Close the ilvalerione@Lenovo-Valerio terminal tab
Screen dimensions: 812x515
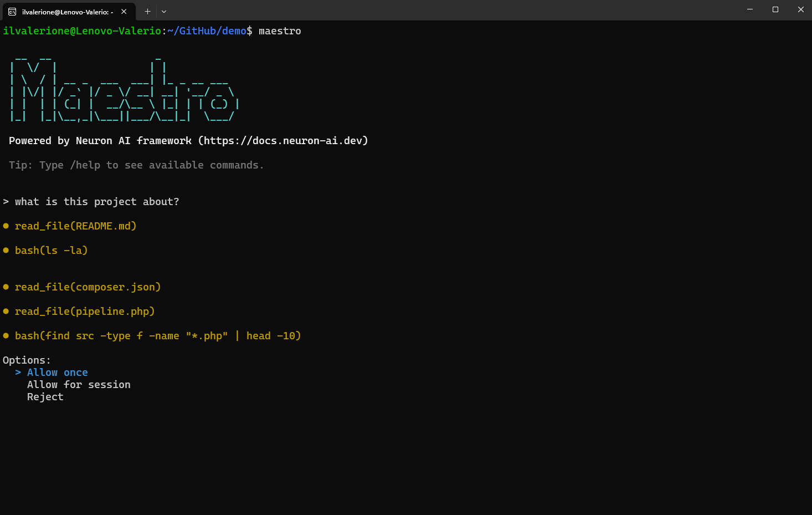pyautogui.click(x=124, y=12)
